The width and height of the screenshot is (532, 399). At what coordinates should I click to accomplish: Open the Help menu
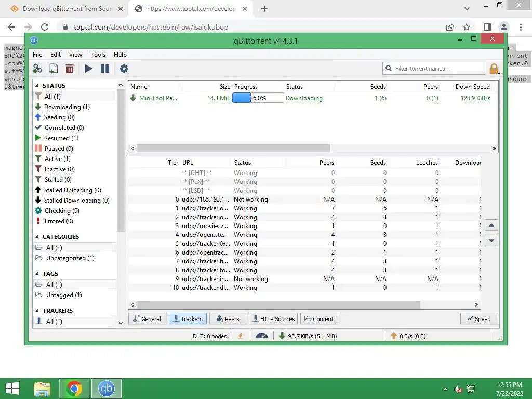(x=120, y=54)
